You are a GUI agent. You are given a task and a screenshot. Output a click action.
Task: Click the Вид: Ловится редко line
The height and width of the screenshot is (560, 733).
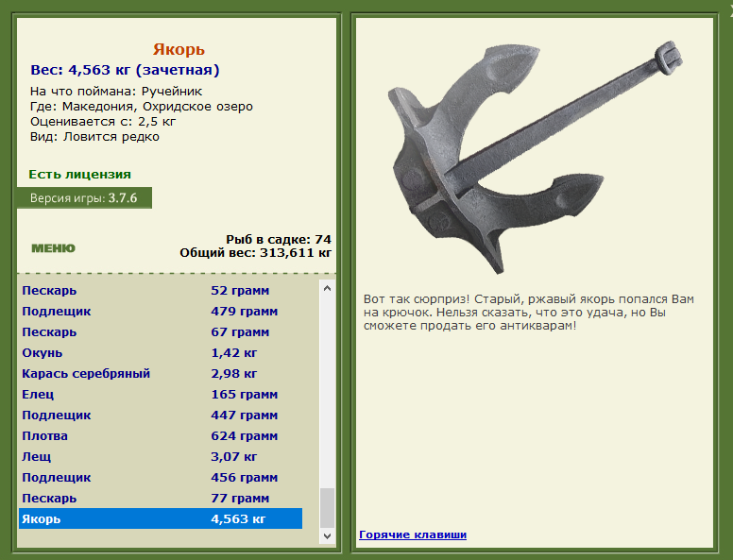[94, 137]
